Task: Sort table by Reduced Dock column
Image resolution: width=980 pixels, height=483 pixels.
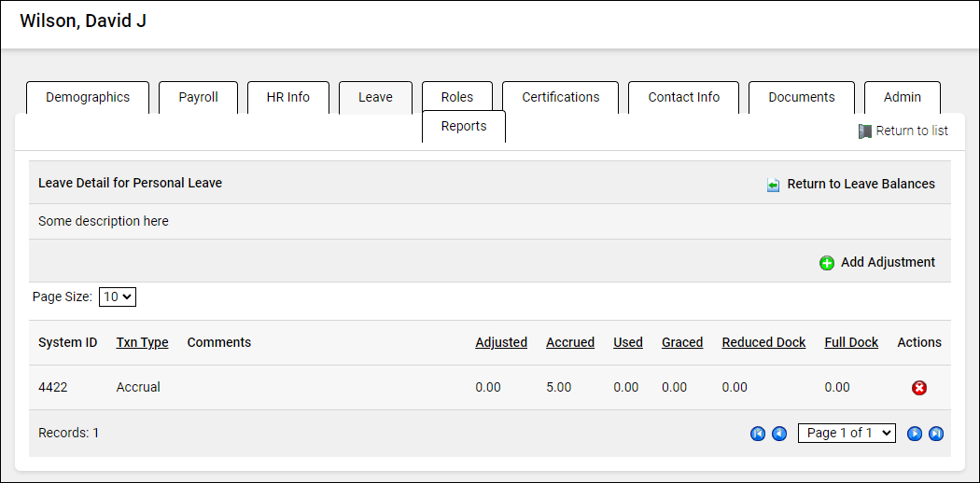Action: pyautogui.click(x=763, y=342)
